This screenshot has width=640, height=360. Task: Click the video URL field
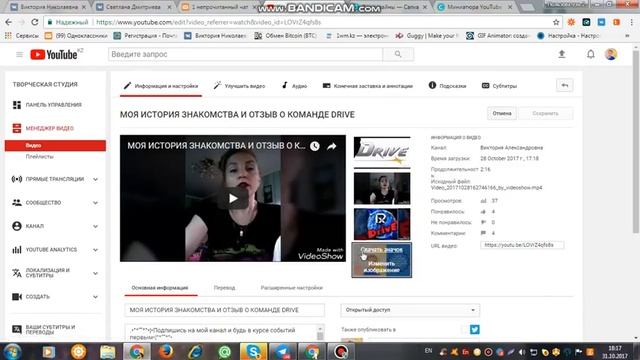click(x=522, y=245)
